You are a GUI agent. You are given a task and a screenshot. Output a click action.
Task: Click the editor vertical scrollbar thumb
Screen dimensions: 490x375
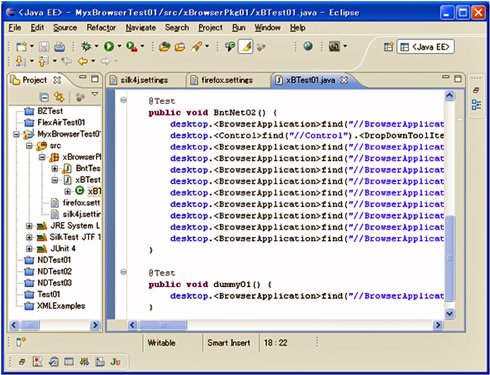[450, 258]
